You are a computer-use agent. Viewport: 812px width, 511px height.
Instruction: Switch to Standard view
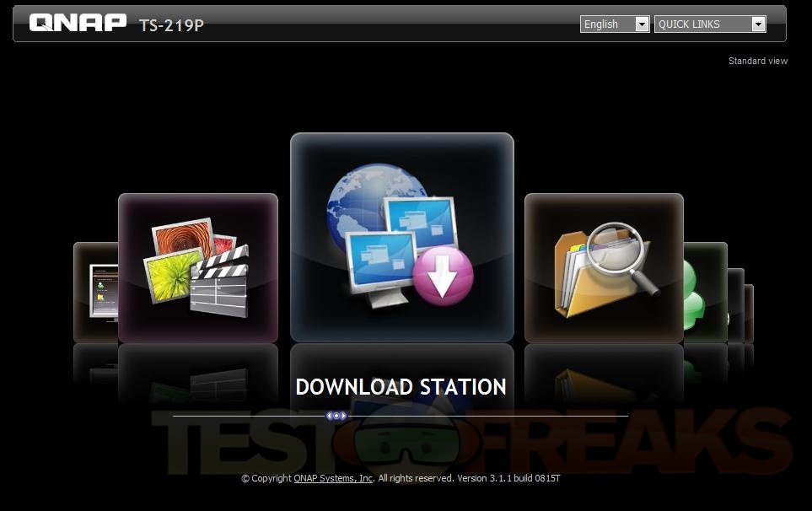(757, 61)
